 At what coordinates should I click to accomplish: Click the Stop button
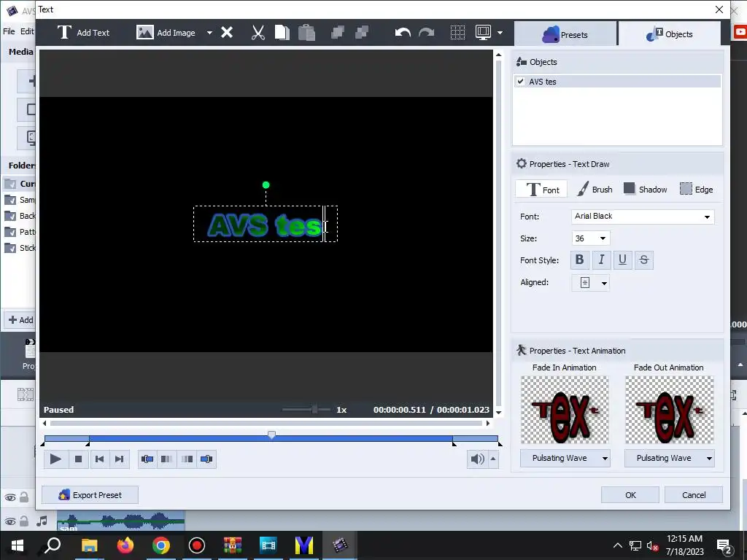pyautogui.click(x=78, y=459)
